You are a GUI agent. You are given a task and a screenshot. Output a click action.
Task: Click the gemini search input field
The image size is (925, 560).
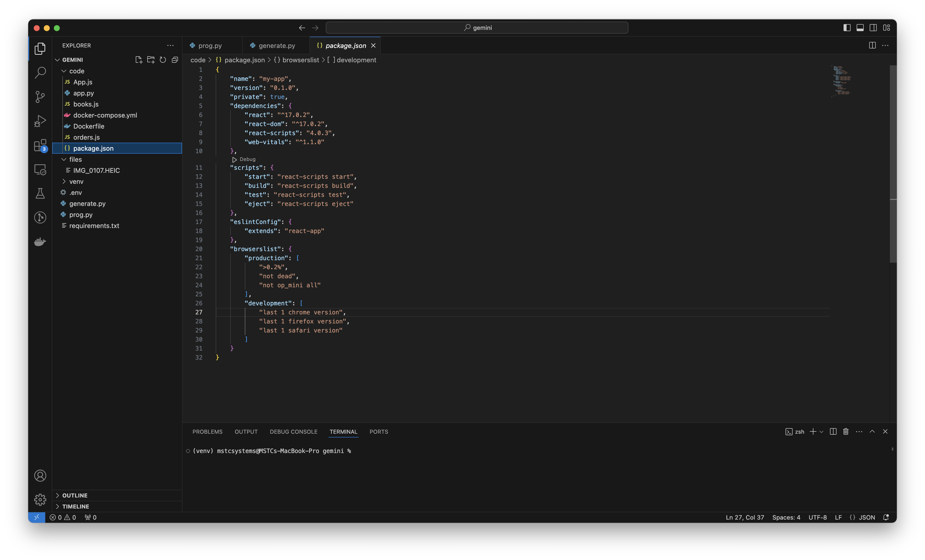pos(477,28)
